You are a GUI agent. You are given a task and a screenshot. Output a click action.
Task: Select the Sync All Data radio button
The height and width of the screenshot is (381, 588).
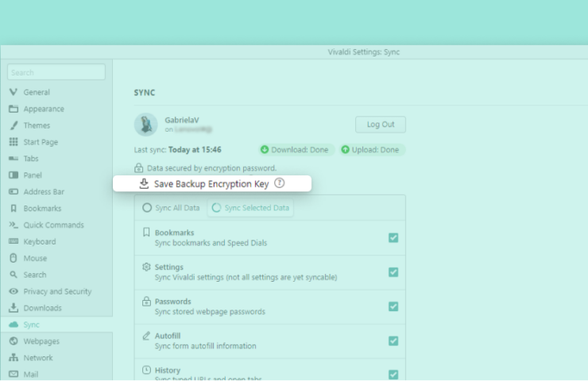pos(147,207)
